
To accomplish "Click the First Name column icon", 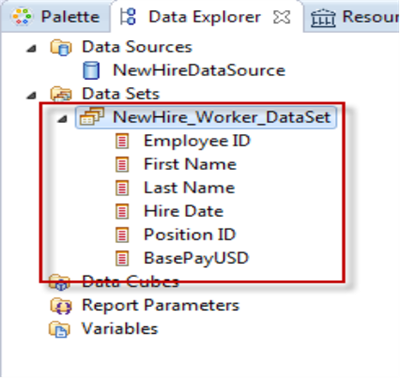I will (x=122, y=164).
